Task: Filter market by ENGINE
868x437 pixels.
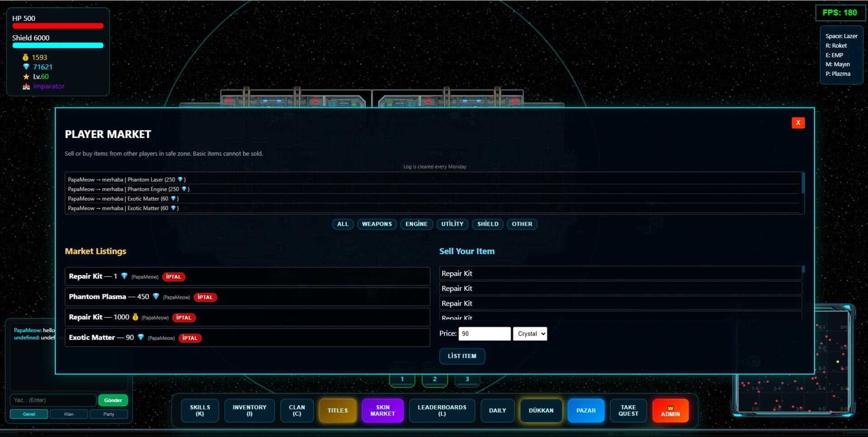Action: tap(416, 224)
